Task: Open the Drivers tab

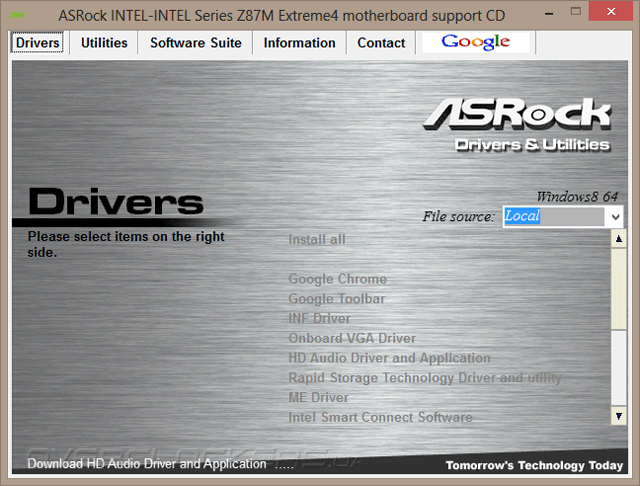Action: [x=37, y=43]
